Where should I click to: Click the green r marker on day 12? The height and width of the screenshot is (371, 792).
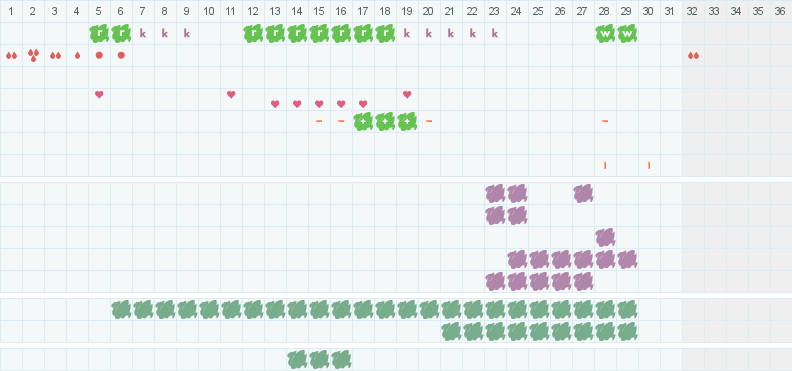click(x=253, y=34)
